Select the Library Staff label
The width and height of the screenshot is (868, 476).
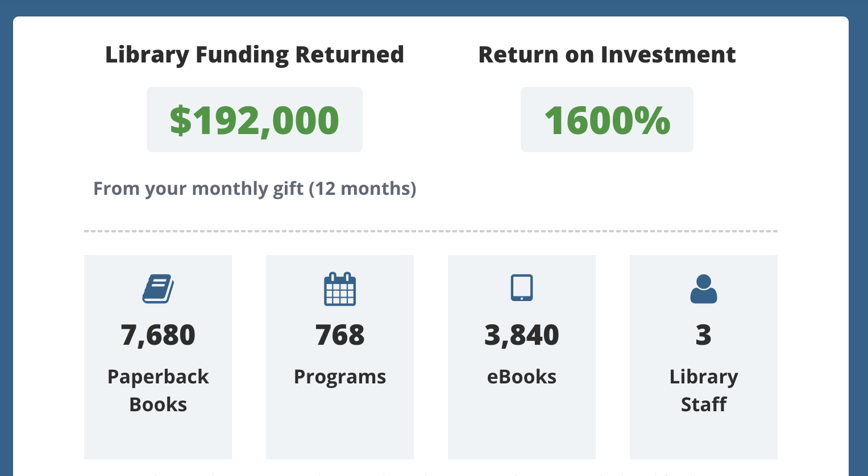coord(704,390)
